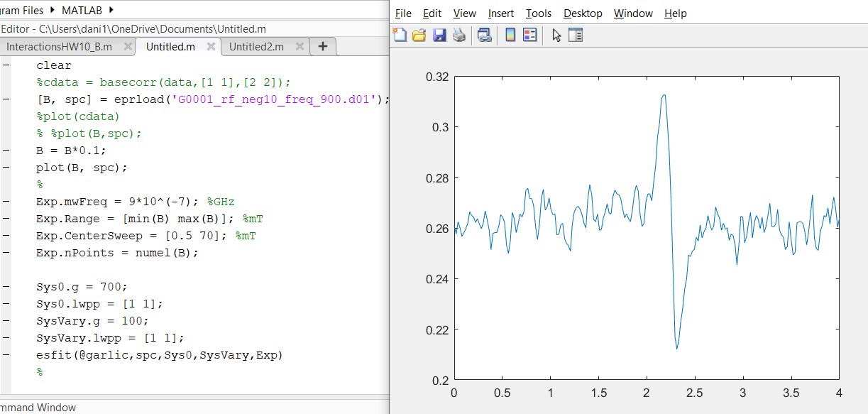Insert a legend into the plot
The width and height of the screenshot is (868, 414).
[530, 35]
